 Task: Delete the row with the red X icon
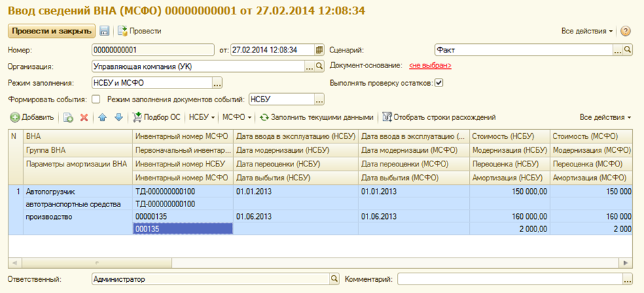[x=84, y=117]
